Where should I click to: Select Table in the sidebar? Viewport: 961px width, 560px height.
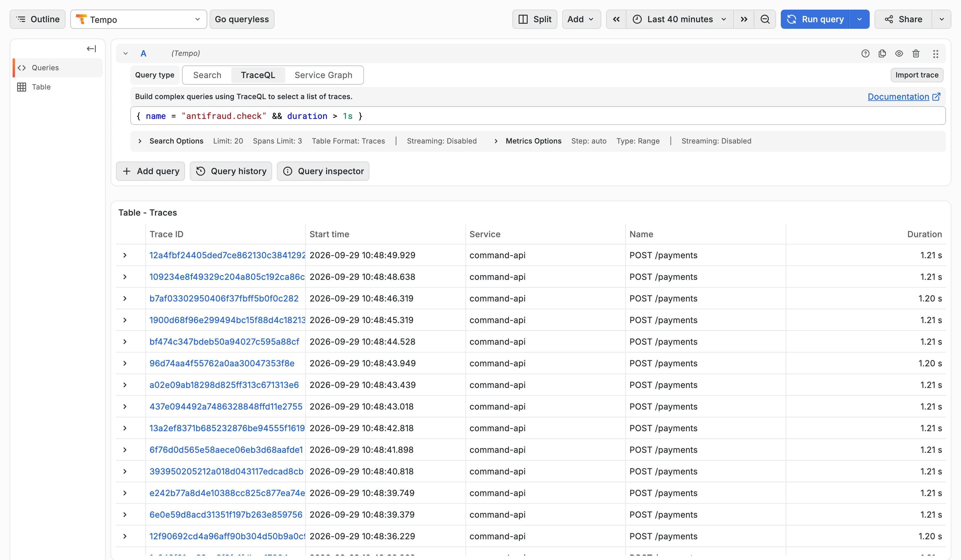(x=58, y=87)
